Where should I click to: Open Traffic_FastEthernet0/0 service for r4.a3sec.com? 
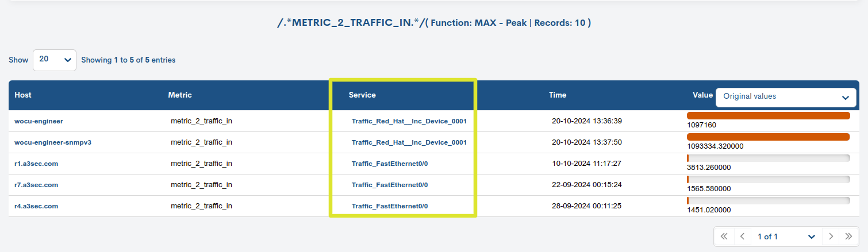tap(390, 206)
